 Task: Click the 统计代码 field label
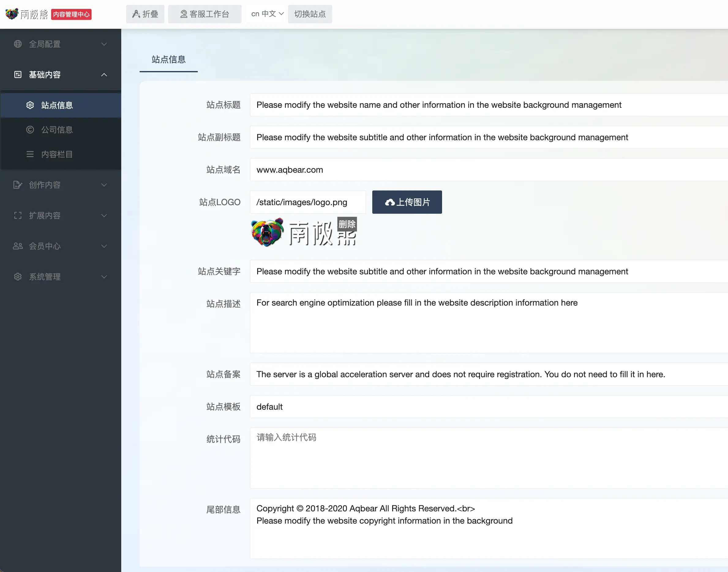(223, 439)
